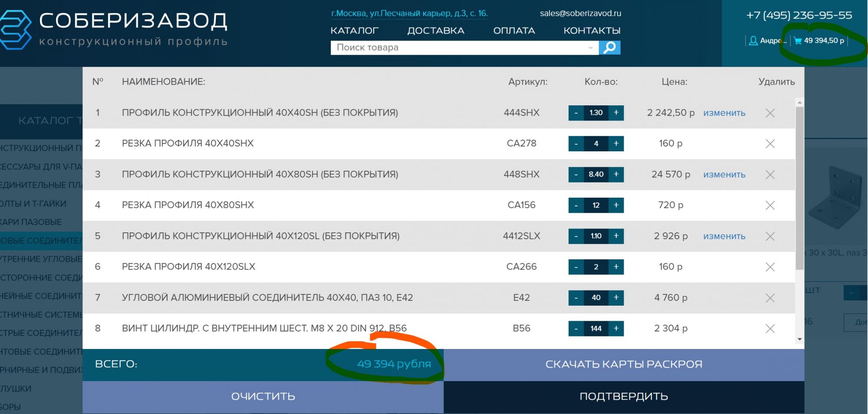Remove the E42 corner connector item
868x414 pixels.
[770, 298]
